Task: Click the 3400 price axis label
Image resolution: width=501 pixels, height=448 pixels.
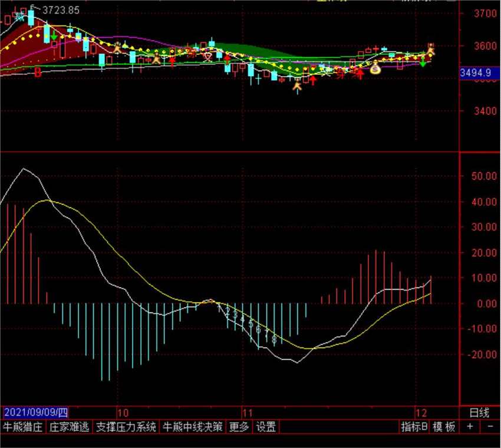Action: (x=485, y=111)
